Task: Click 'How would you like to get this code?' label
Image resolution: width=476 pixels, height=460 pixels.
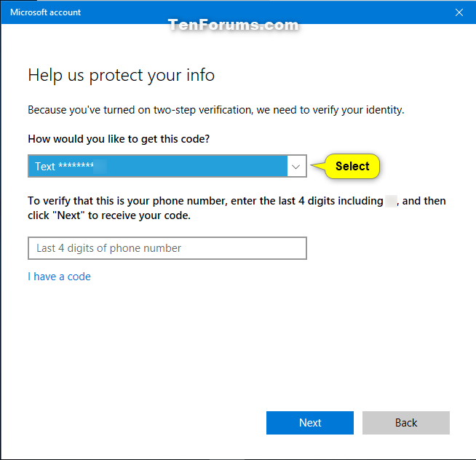Action: [119, 139]
